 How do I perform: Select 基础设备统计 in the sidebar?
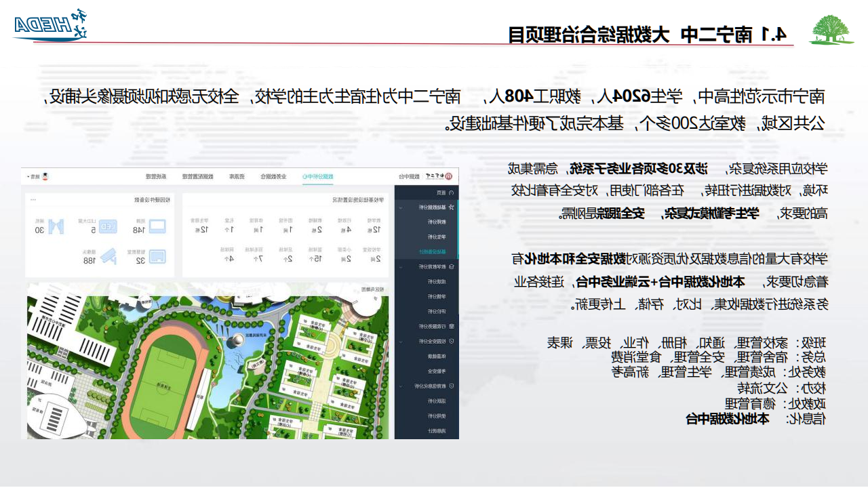pyautogui.click(x=433, y=251)
